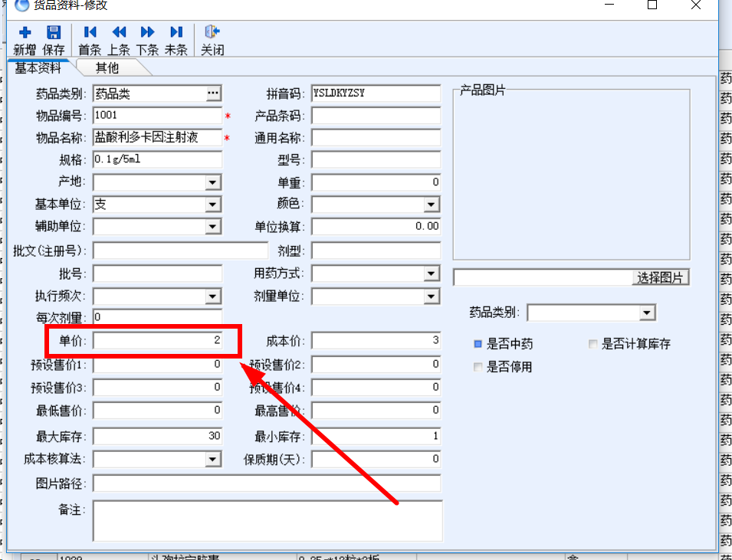
Task: Focus the 成本价 input field
Action: pos(376,341)
